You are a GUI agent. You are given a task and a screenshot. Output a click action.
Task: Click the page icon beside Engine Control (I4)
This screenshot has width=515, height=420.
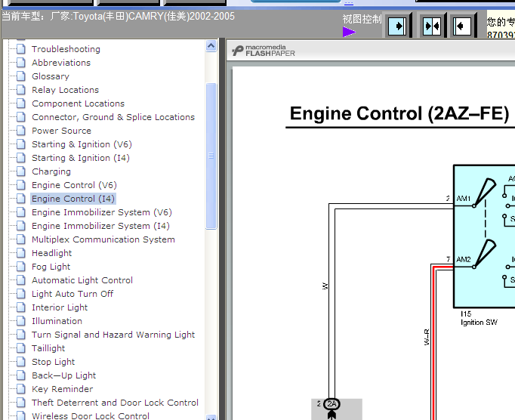[x=21, y=199]
